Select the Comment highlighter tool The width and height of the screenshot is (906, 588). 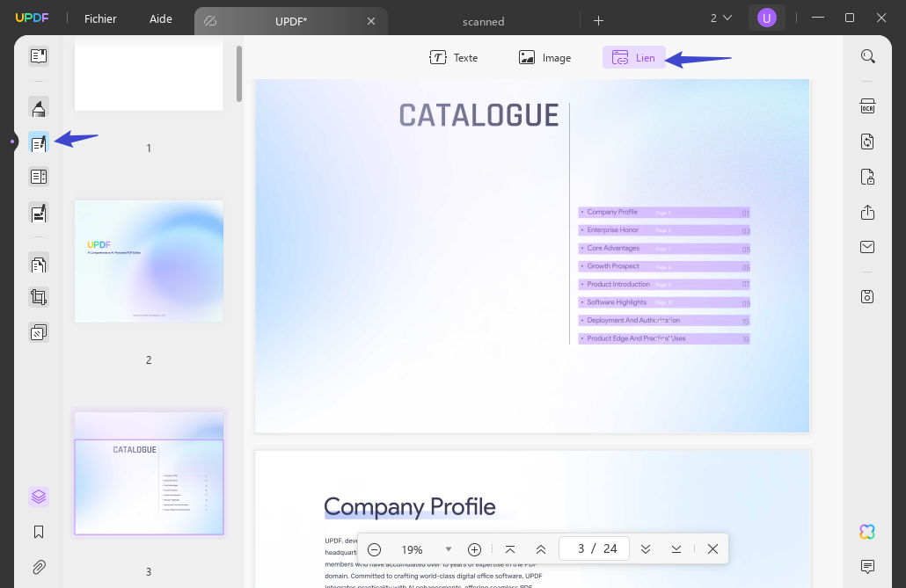(39, 107)
